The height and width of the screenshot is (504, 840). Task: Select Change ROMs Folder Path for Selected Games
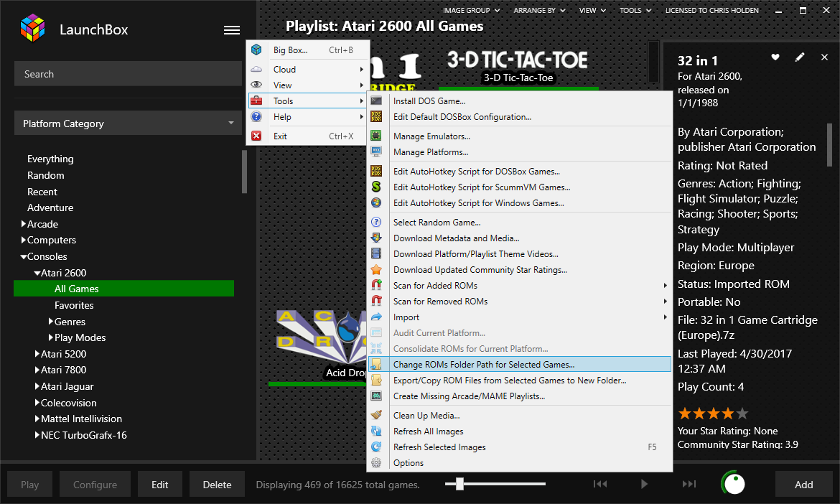520,364
